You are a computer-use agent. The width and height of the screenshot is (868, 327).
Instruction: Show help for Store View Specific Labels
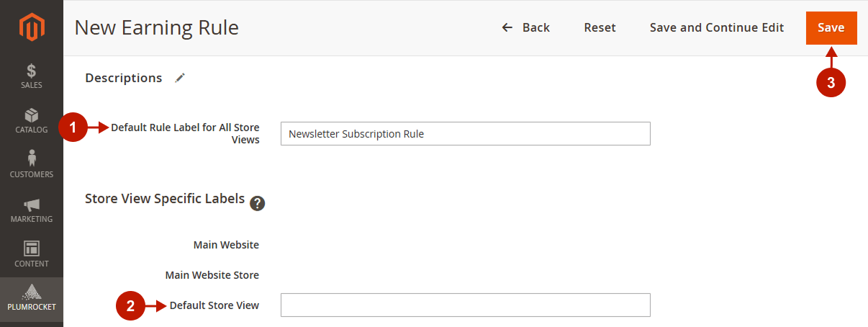click(257, 203)
